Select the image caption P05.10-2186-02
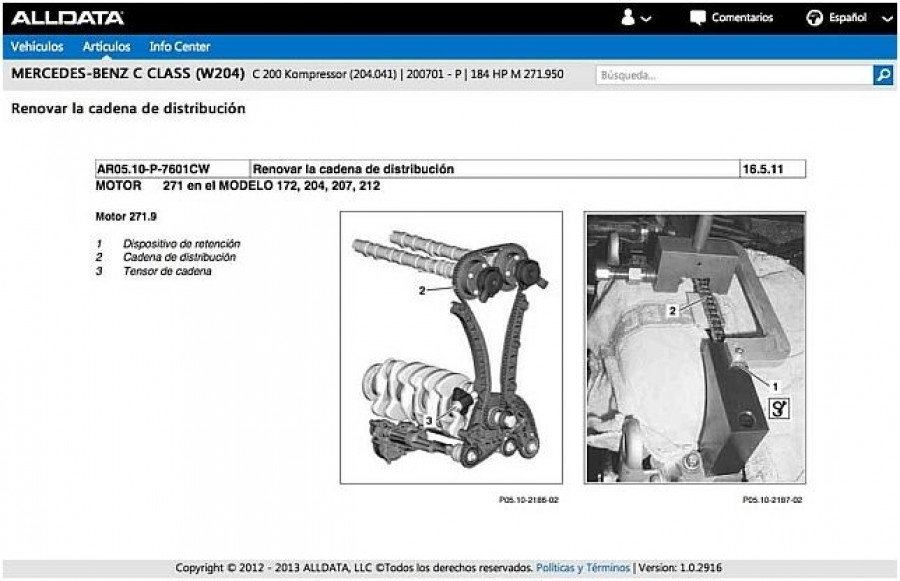 coord(529,500)
